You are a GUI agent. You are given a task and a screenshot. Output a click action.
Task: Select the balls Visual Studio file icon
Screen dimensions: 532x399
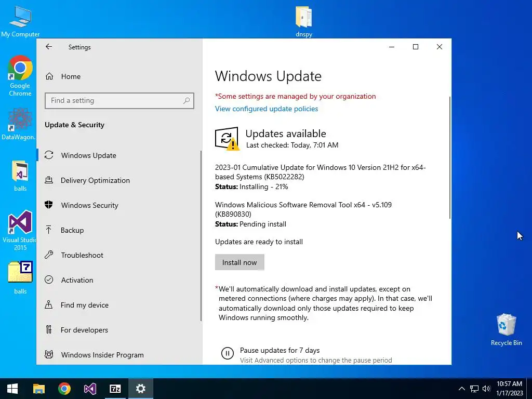point(20,176)
